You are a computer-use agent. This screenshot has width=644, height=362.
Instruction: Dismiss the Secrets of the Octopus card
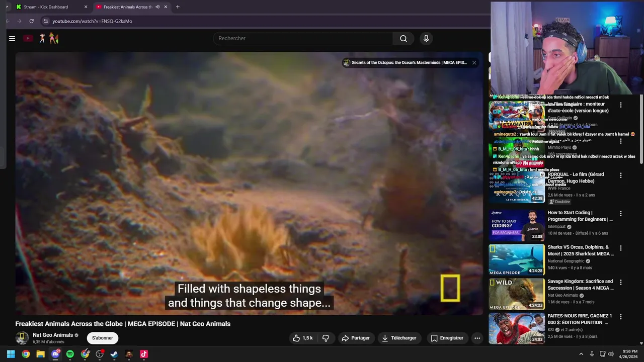(474, 63)
